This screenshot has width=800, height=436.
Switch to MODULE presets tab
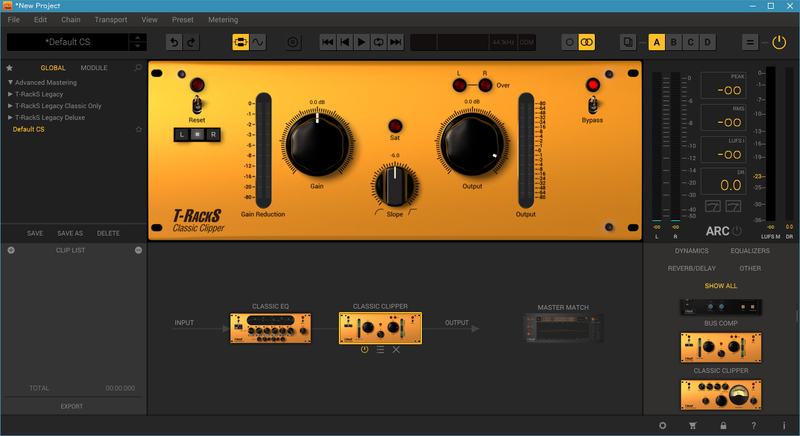pyautogui.click(x=94, y=68)
